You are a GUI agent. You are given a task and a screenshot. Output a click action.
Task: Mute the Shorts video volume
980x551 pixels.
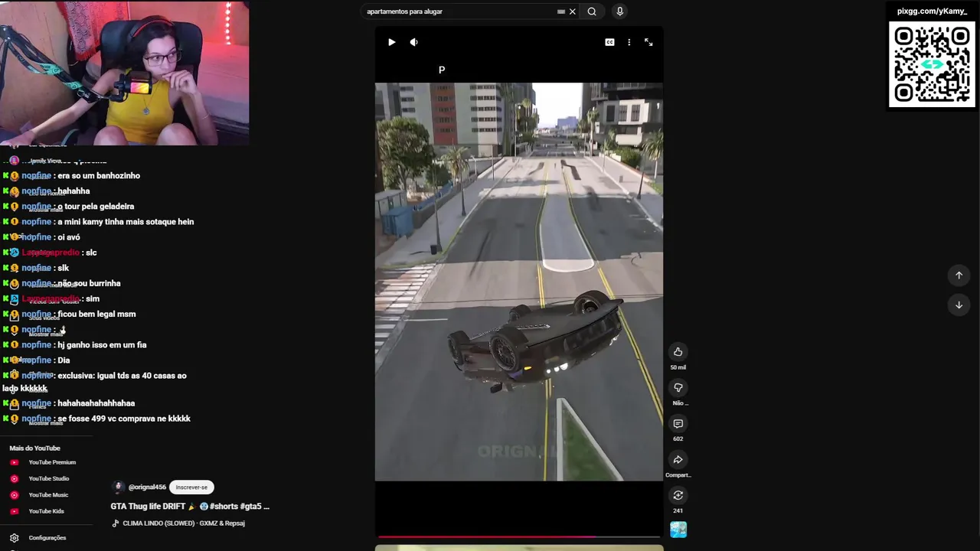click(x=413, y=42)
